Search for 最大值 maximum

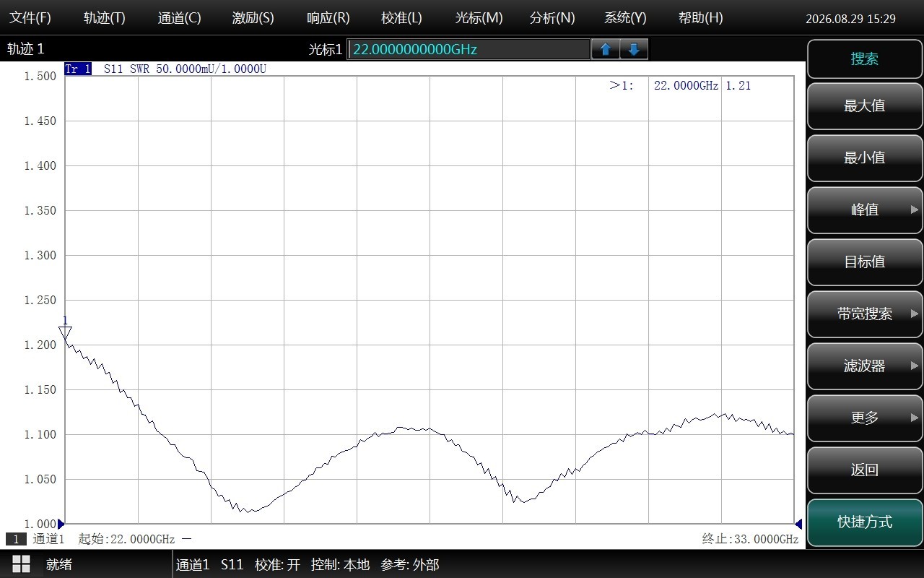point(865,105)
